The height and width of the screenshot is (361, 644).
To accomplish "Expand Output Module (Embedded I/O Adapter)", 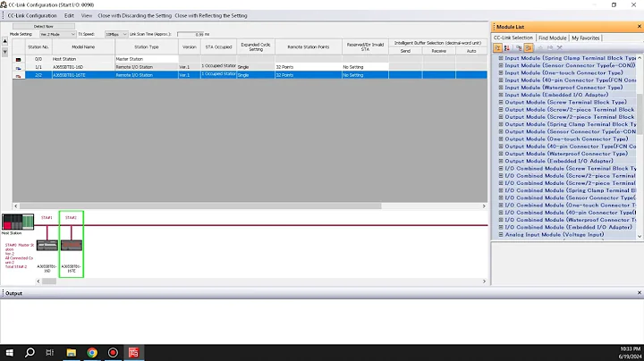I will (501, 161).
